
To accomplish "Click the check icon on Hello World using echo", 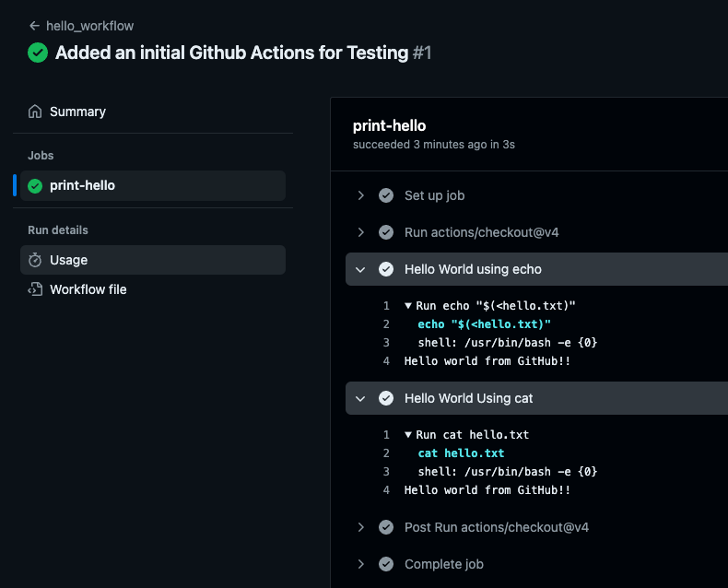I will (386, 269).
